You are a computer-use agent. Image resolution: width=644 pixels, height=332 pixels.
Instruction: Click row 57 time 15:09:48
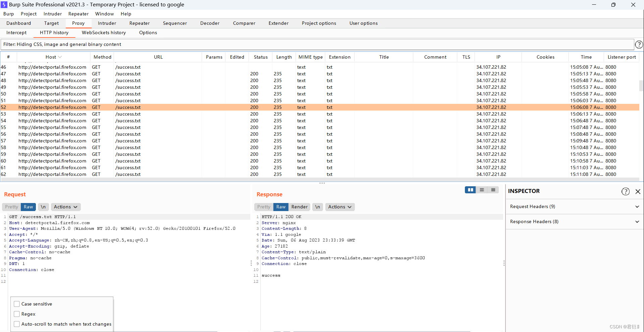(x=587, y=141)
